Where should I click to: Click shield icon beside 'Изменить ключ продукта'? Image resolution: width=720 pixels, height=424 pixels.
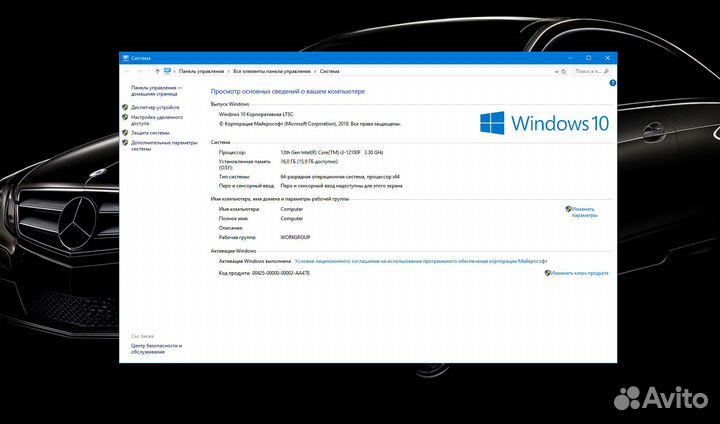[547, 273]
